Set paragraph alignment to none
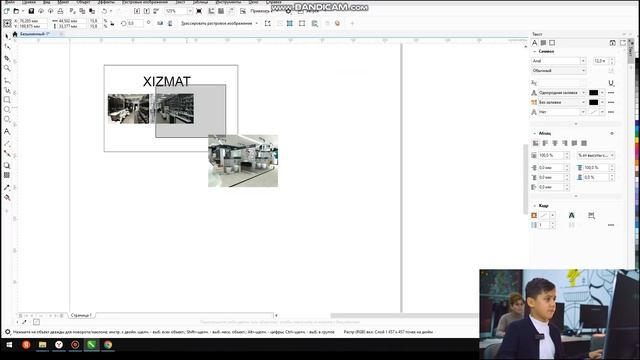 pyautogui.click(x=536, y=143)
